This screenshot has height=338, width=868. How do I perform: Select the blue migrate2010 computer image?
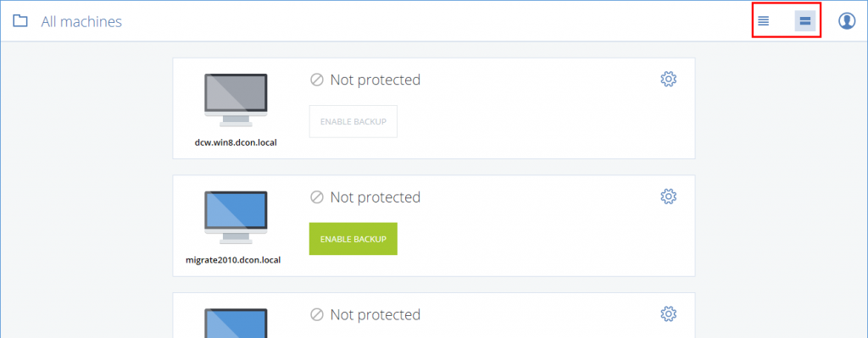coord(236,218)
